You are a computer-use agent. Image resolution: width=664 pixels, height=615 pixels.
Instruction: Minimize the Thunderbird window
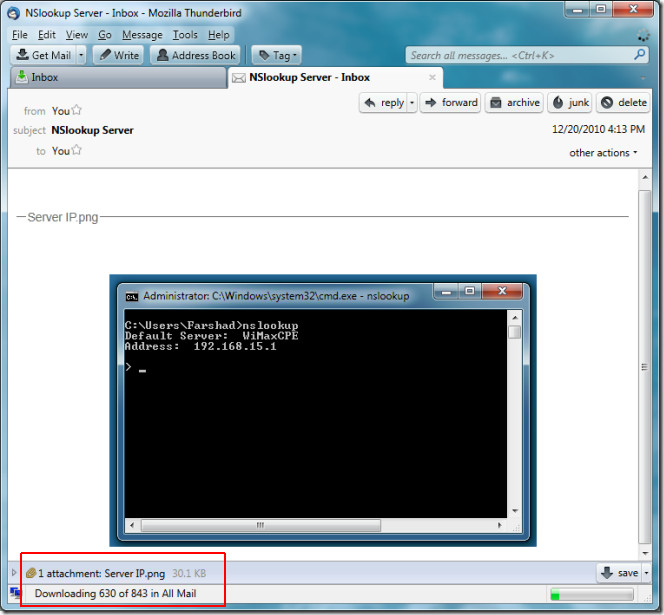pos(577,9)
